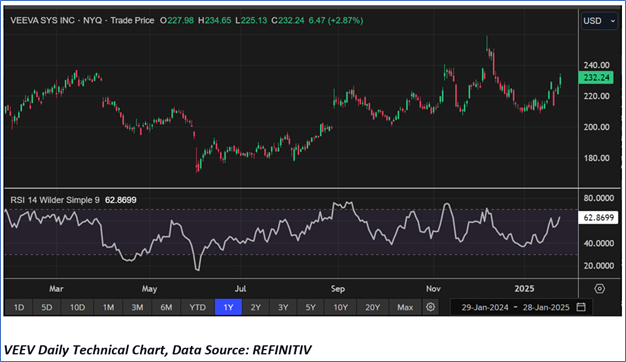Edit end date 28-Jan-2025
626x362 pixels.
coord(546,307)
